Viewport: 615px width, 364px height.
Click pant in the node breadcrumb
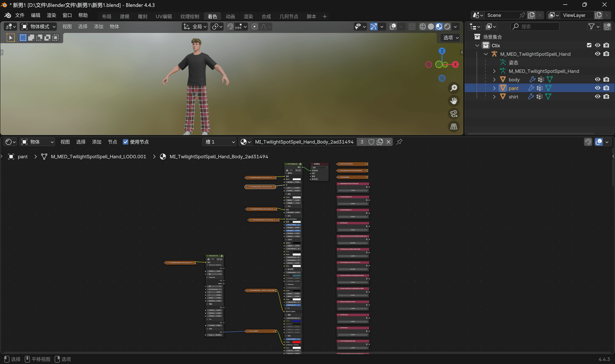pos(22,157)
